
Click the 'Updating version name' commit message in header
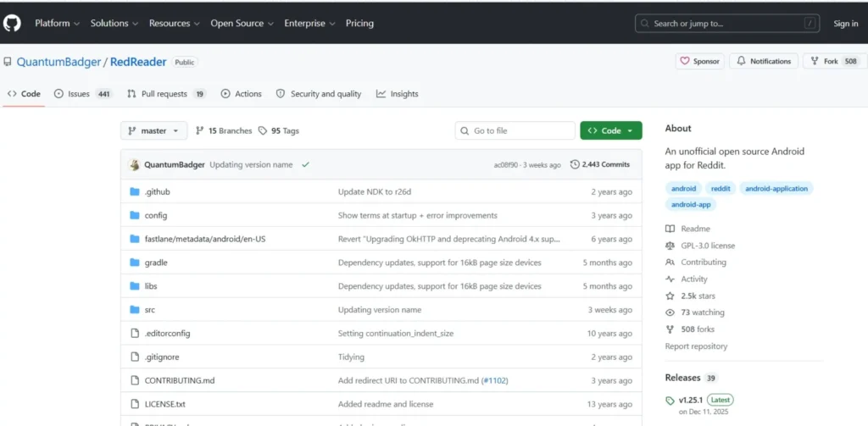tap(251, 164)
